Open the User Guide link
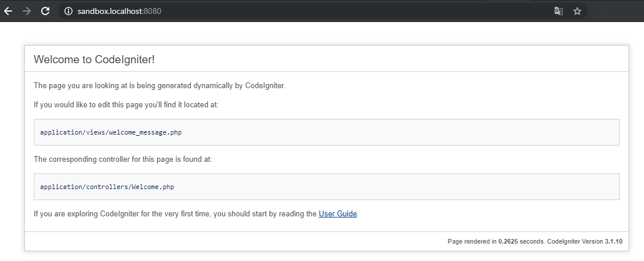The image size is (644, 261). click(338, 214)
